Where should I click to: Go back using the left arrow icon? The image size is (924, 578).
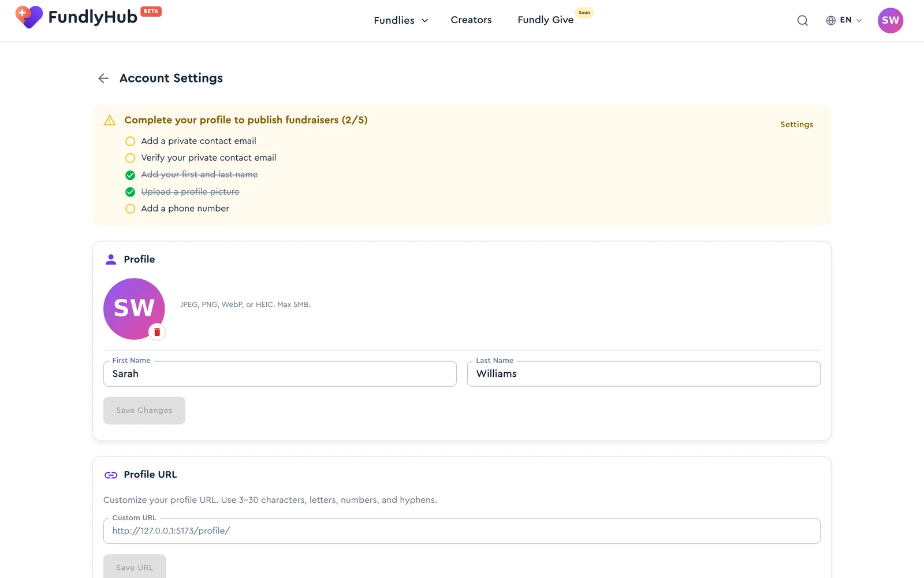point(103,78)
